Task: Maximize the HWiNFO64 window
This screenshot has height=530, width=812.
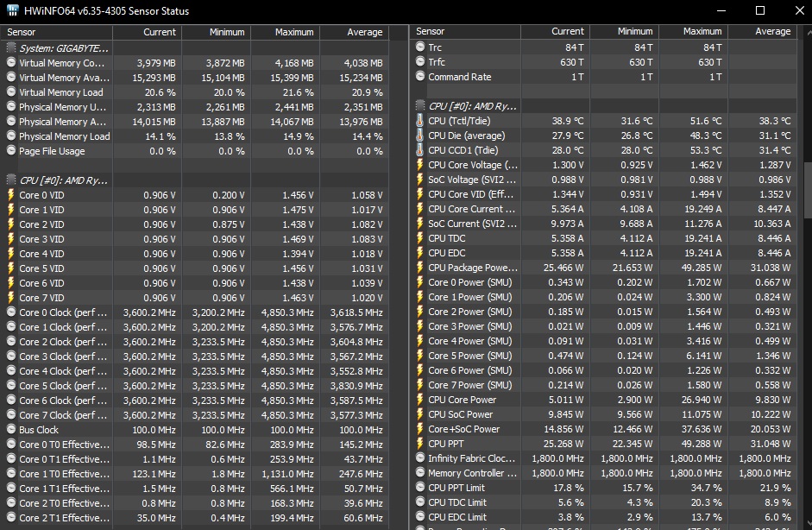Action: click(759, 10)
